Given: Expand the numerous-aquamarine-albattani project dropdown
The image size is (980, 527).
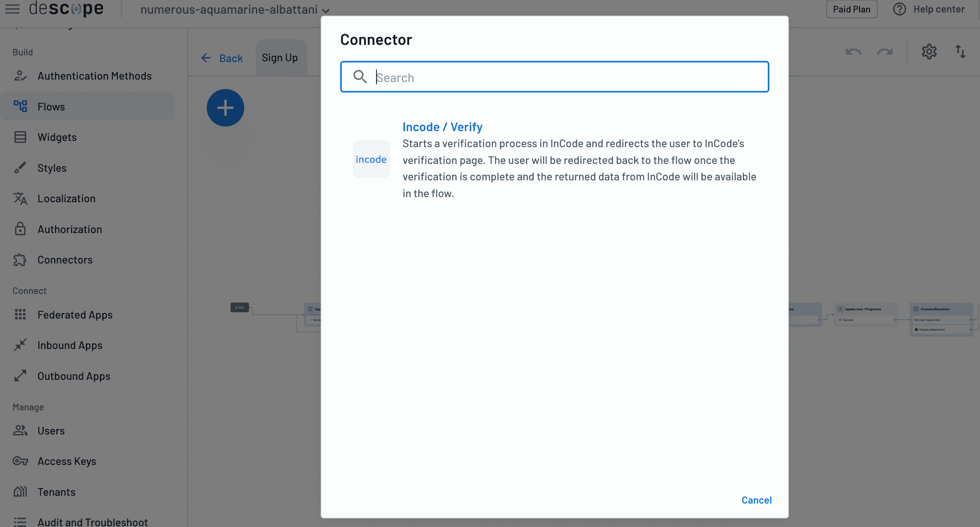Looking at the screenshot, I should pyautogui.click(x=235, y=10).
